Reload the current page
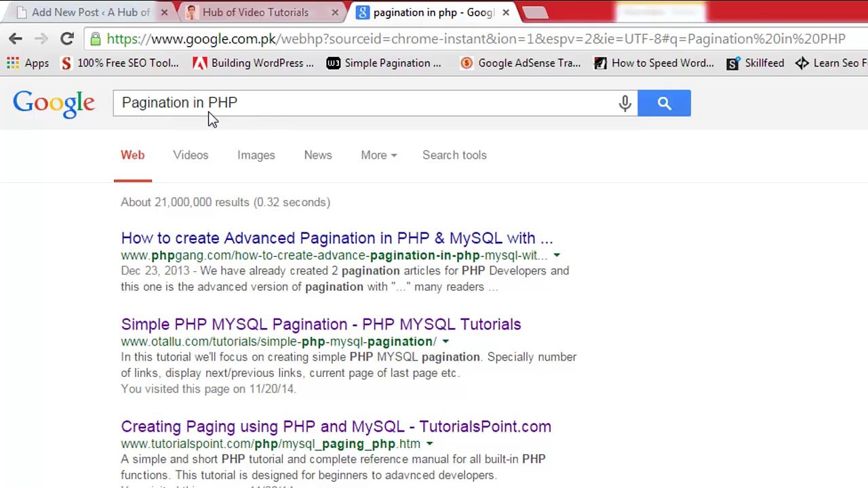The width and height of the screenshot is (868, 488). (66, 39)
